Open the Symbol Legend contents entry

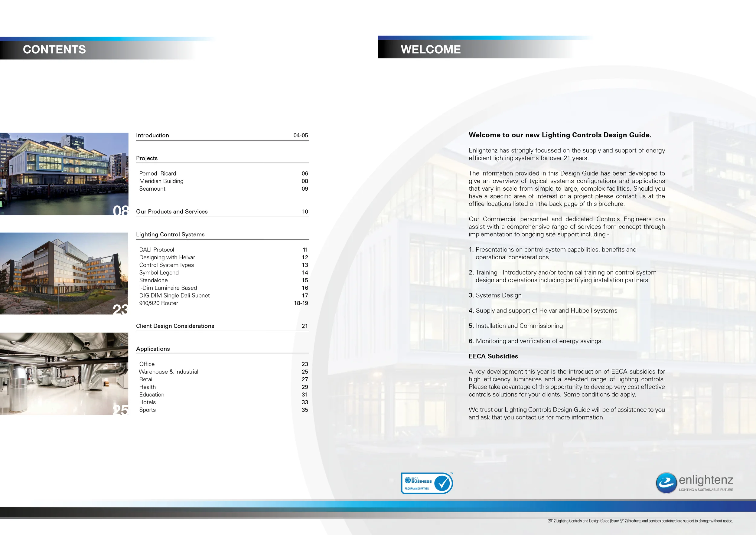(159, 272)
